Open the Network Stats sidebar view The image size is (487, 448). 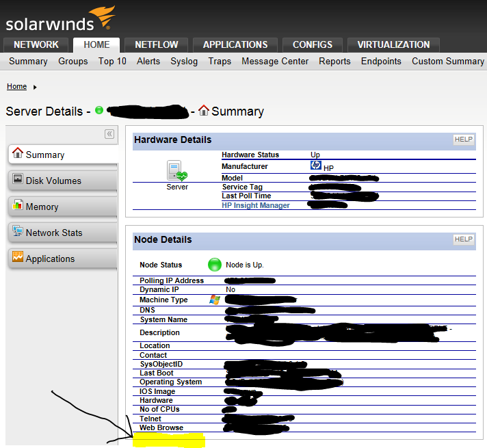[x=63, y=233]
